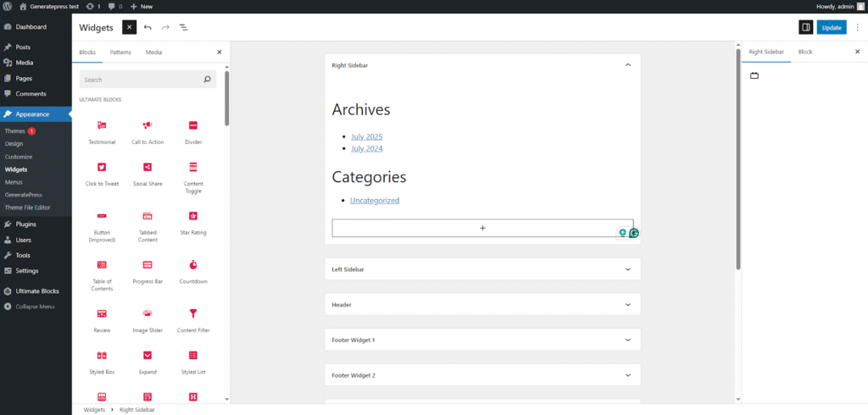Open the Block settings tab
Viewport: 868px width, 415px height.
(804, 52)
